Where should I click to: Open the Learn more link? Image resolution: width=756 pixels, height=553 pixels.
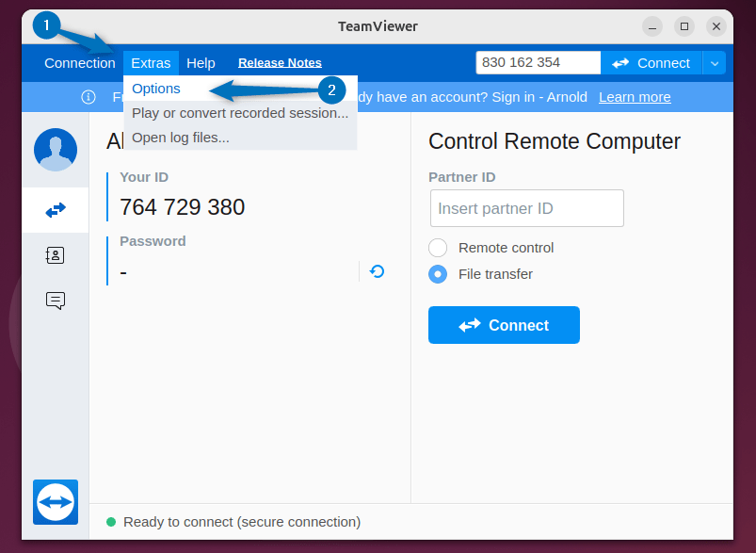(634, 97)
